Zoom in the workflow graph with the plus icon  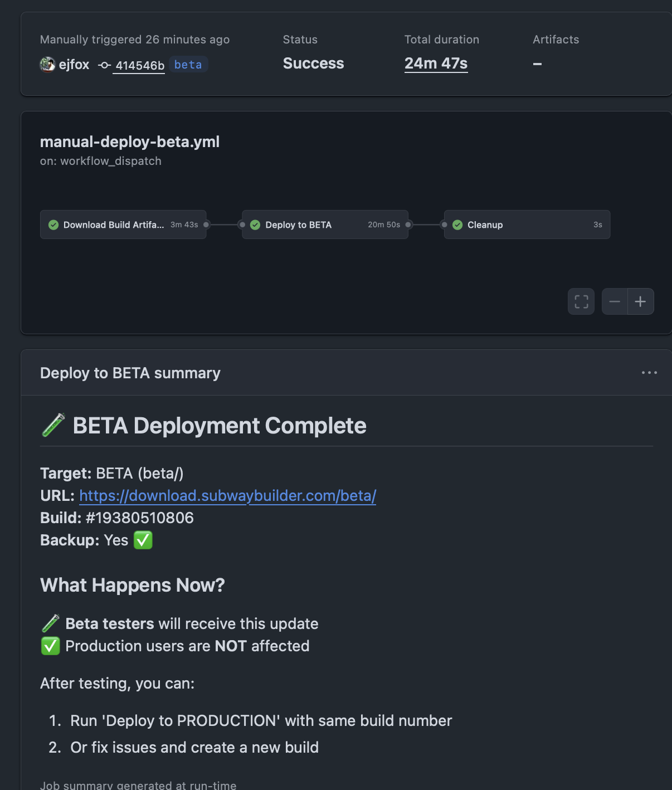[x=640, y=301]
